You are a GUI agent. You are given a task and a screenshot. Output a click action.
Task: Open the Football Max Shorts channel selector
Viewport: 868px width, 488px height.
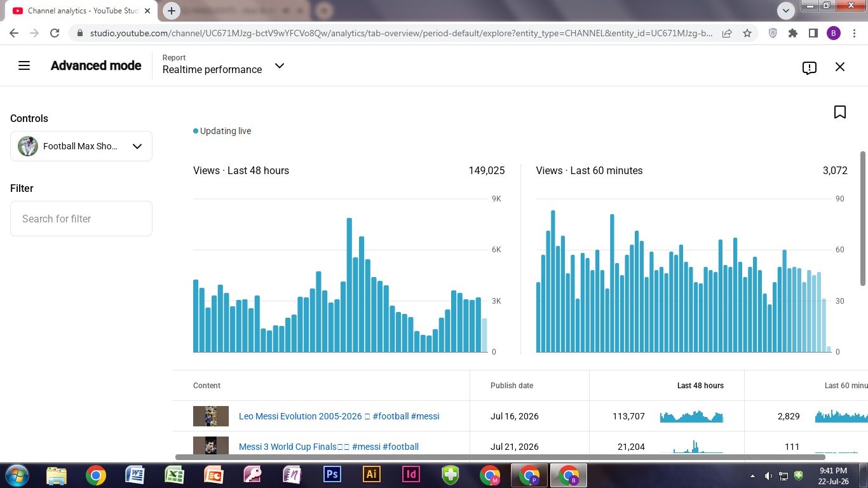pyautogui.click(x=81, y=146)
